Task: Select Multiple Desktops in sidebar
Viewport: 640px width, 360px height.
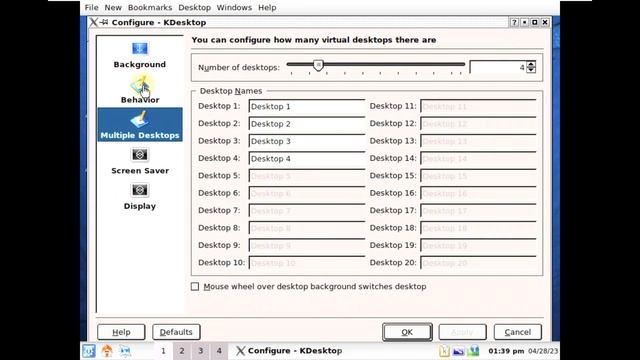Action: [140, 124]
